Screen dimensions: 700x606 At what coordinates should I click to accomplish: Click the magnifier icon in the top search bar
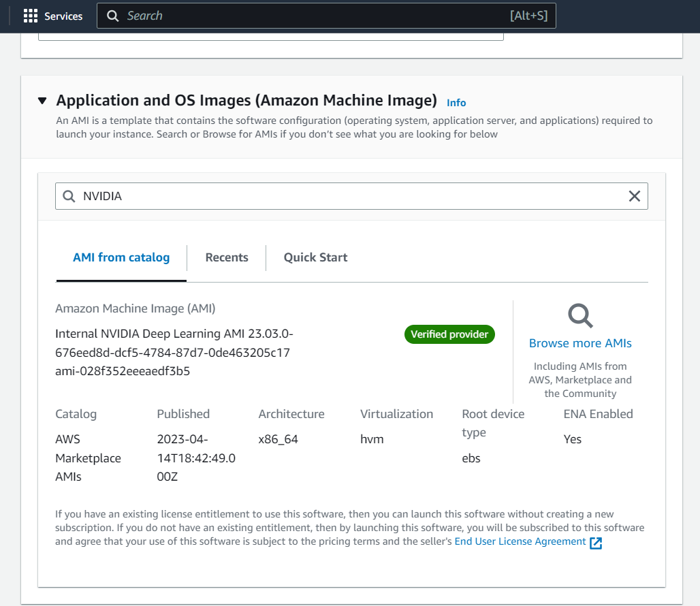(x=113, y=16)
